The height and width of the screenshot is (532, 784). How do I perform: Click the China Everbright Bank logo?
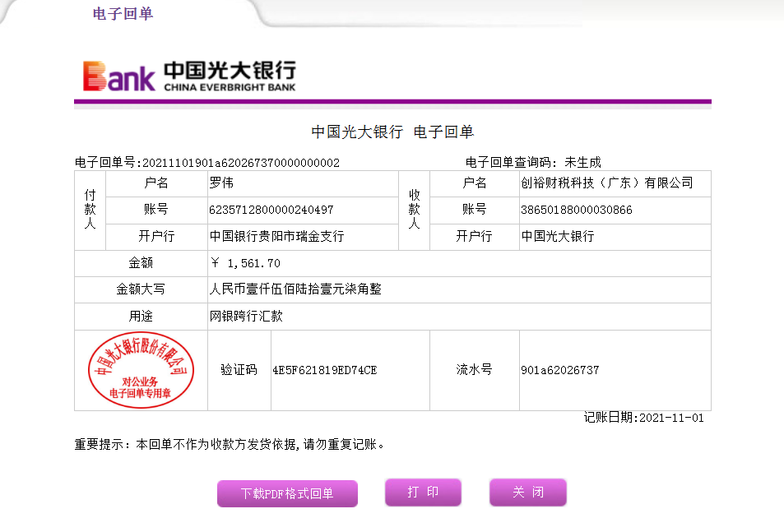click(x=188, y=76)
